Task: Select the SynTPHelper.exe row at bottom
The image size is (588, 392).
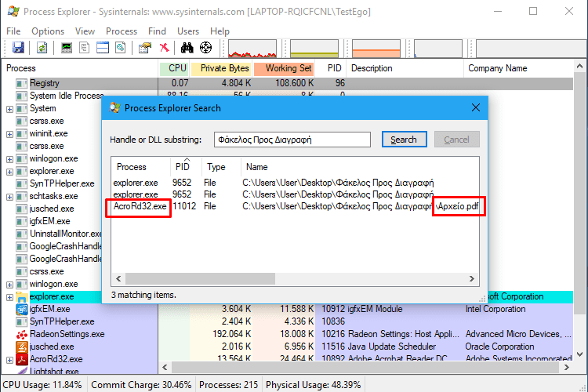Action: click(x=287, y=321)
